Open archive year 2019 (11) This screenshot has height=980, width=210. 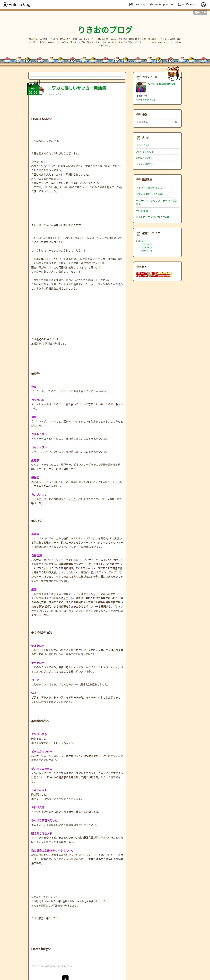[143, 241]
